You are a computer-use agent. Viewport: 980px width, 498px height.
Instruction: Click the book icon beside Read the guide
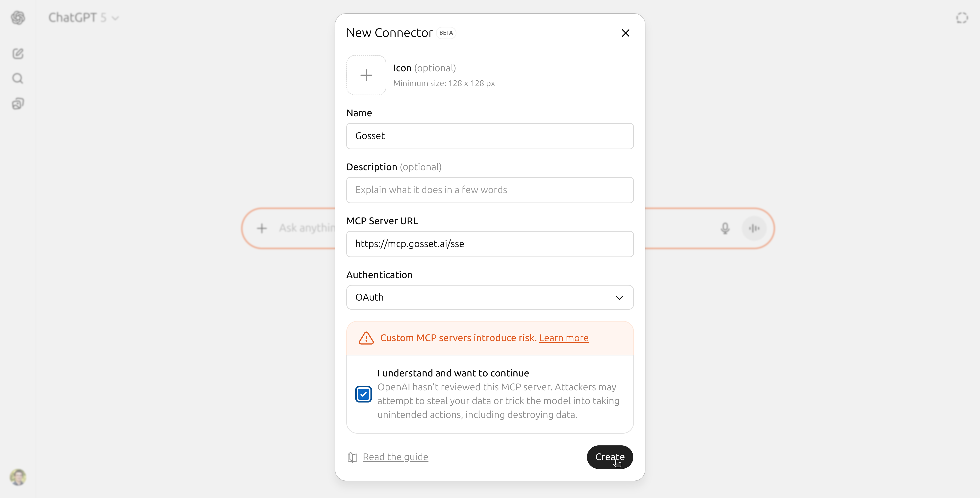click(352, 457)
